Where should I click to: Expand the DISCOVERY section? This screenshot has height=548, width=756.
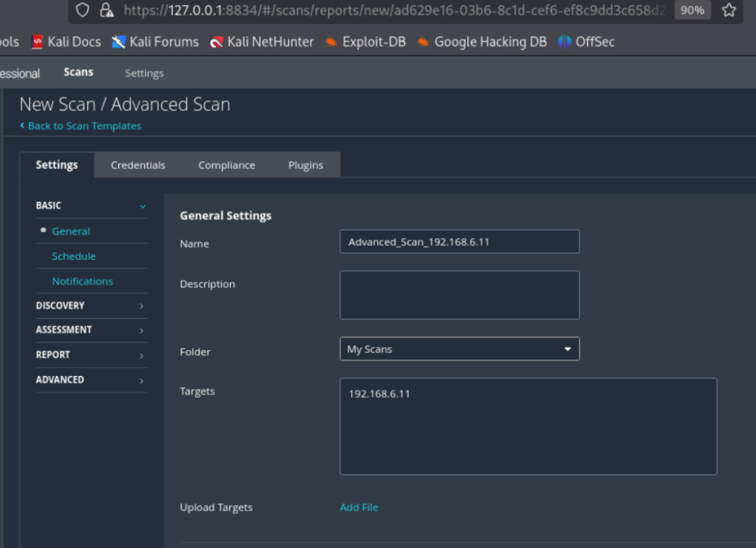(x=91, y=306)
